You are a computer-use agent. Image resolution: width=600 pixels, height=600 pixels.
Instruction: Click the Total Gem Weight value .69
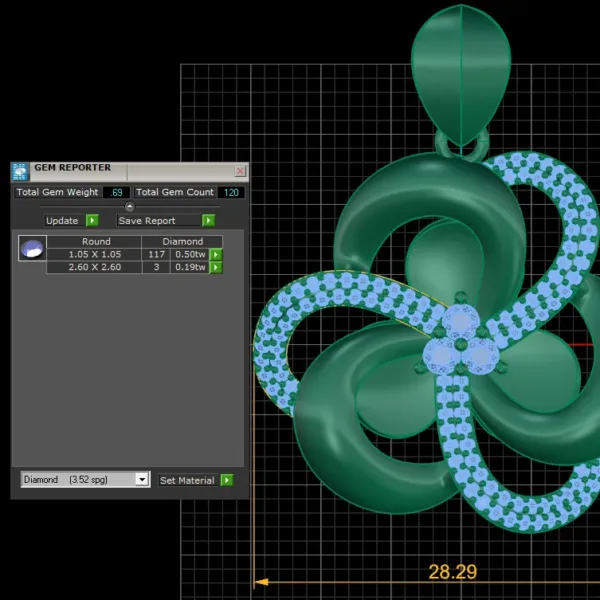[x=116, y=192]
